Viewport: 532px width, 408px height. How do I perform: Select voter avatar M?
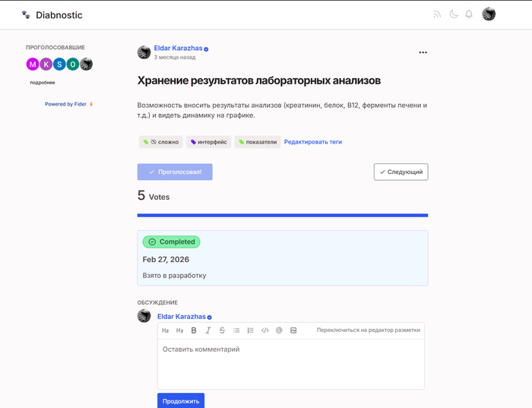pos(33,64)
